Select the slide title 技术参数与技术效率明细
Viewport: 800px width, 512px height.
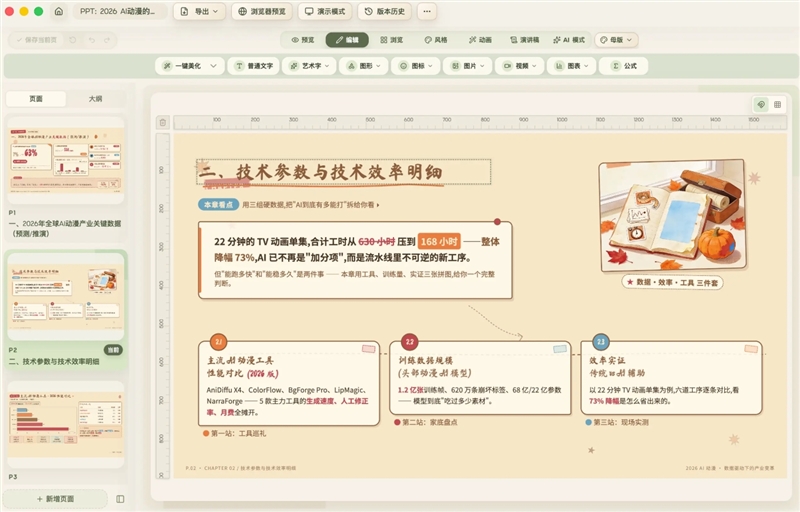coord(344,172)
